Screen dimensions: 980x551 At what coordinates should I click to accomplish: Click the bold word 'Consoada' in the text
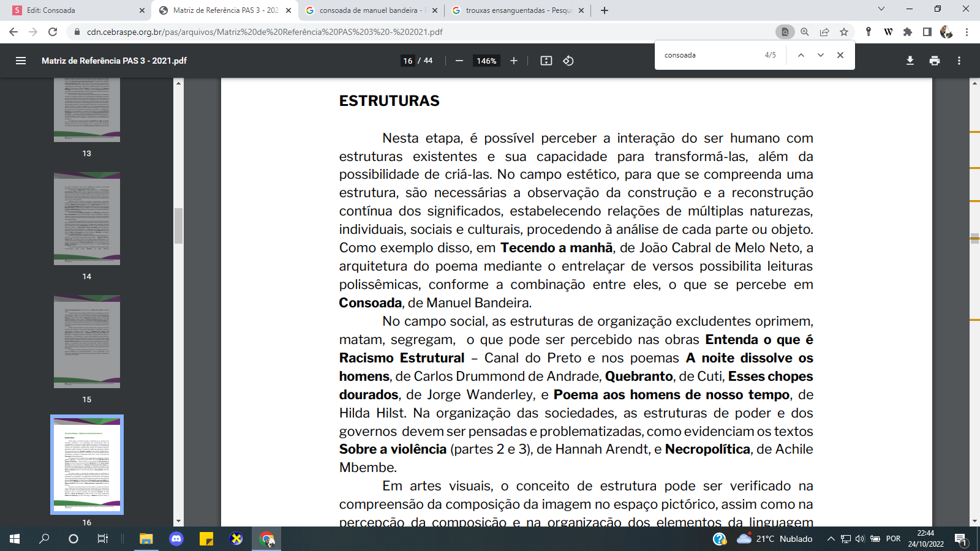371,302
